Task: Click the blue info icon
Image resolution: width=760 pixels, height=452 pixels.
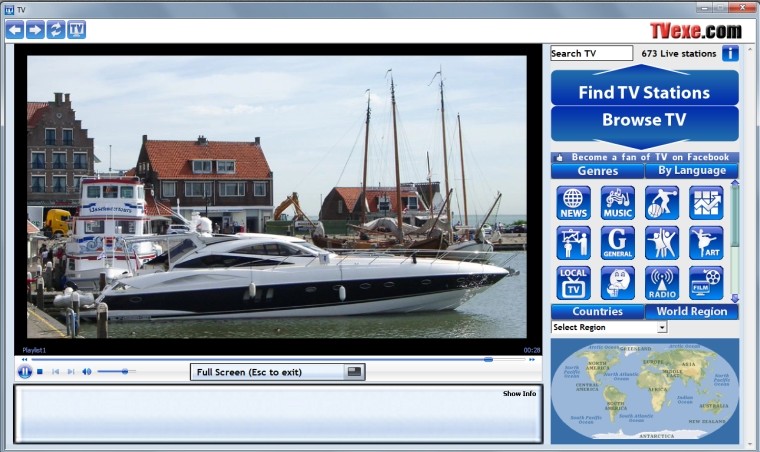Action: pos(730,53)
